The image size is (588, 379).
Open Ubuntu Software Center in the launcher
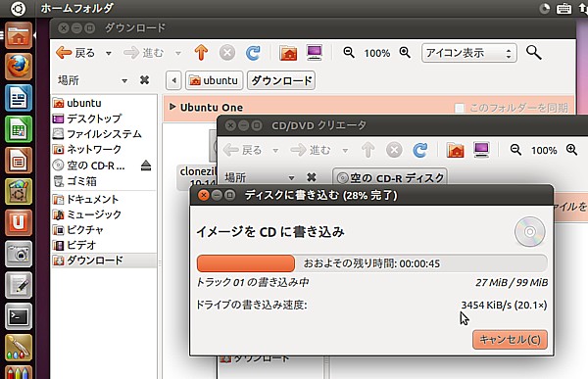click(19, 192)
